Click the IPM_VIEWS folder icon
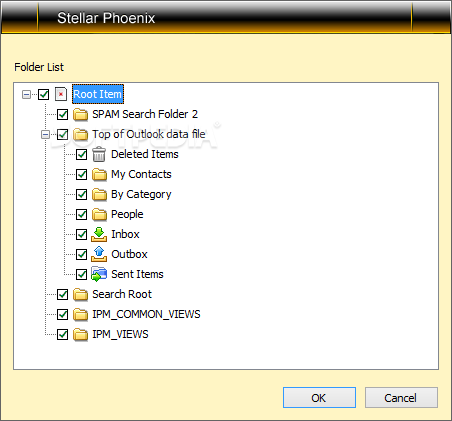Screen dimensions: 452x421 point(80,334)
